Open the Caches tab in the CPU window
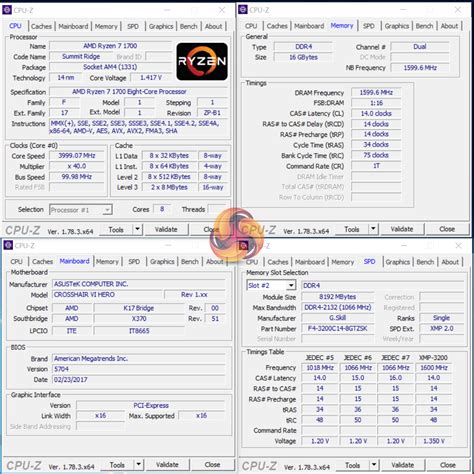Image resolution: width=474 pixels, height=474 pixels. coord(41,26)
